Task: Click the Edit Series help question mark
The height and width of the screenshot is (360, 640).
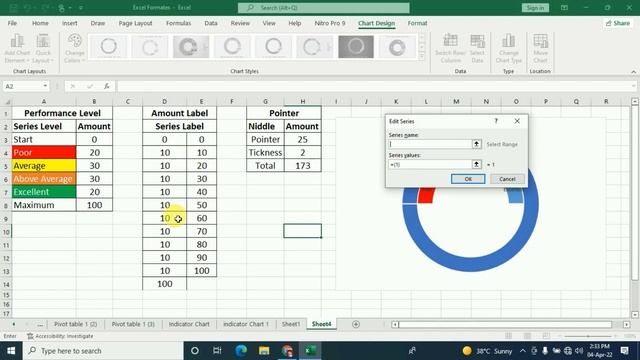Action: [496, 121]
